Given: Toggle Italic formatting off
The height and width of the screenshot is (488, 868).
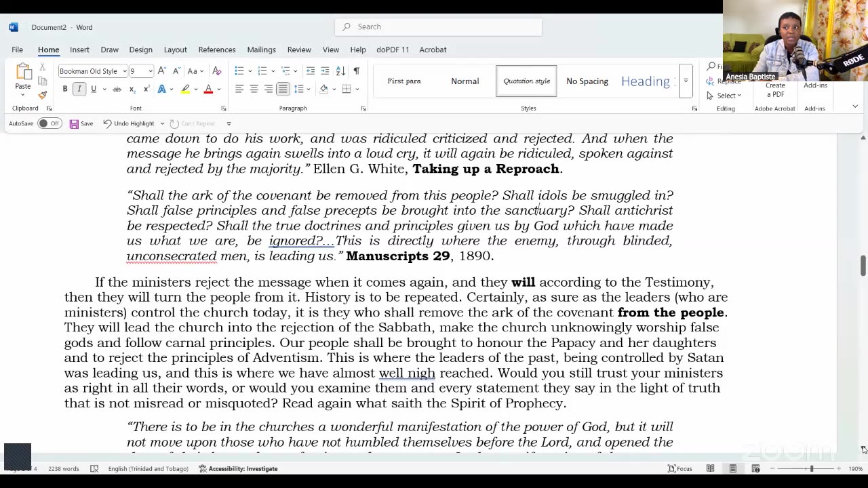Looking at the screenshot, I should 79,89.
